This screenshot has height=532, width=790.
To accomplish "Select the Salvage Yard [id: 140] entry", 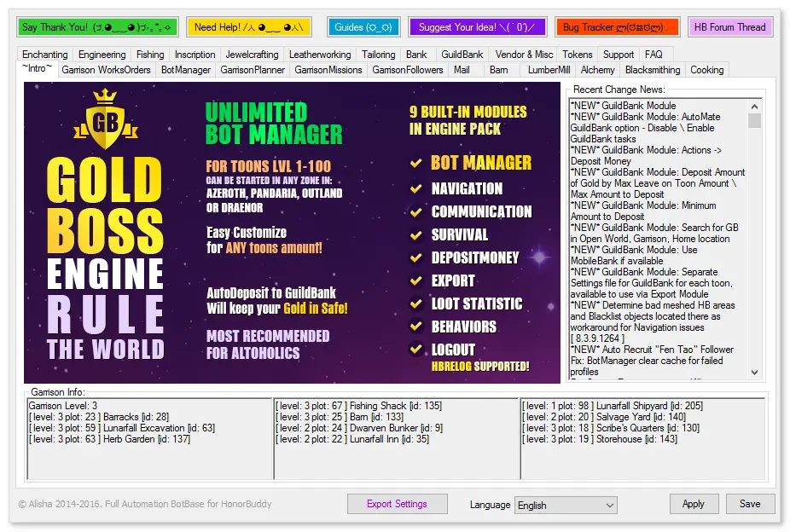I will 603,417.
